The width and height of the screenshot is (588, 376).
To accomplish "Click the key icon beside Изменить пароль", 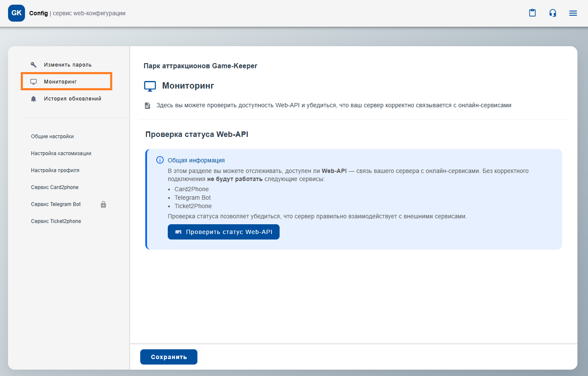I will [33, 65].
